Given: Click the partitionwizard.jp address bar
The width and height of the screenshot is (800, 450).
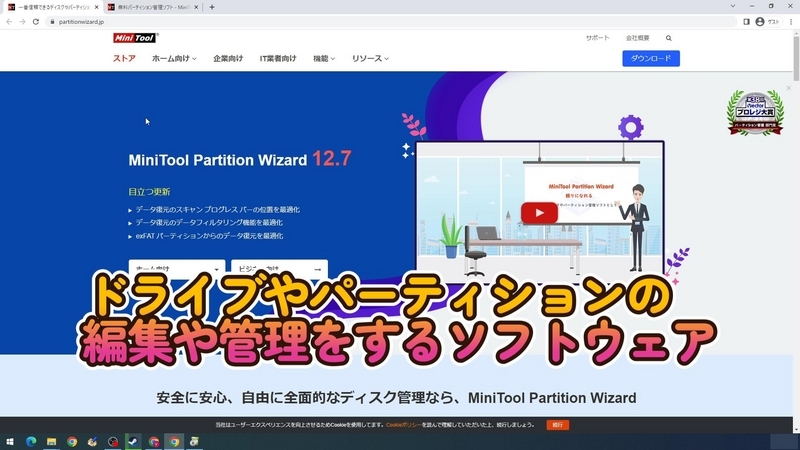Looking at the screenshot, I should pyautogui.click(x=393, y=22).
